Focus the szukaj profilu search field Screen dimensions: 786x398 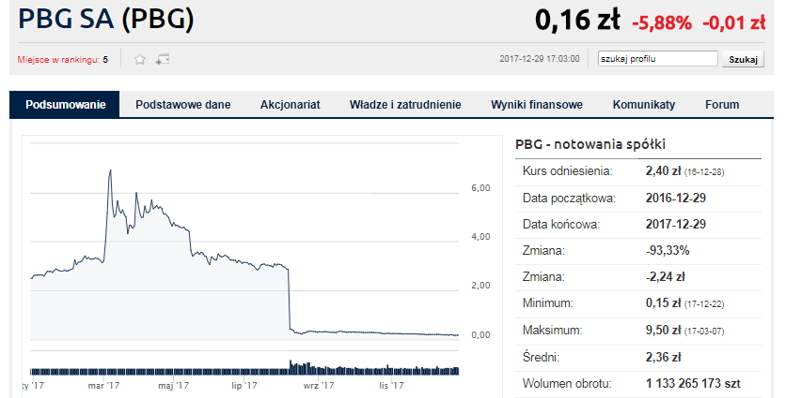pos(658,59)
